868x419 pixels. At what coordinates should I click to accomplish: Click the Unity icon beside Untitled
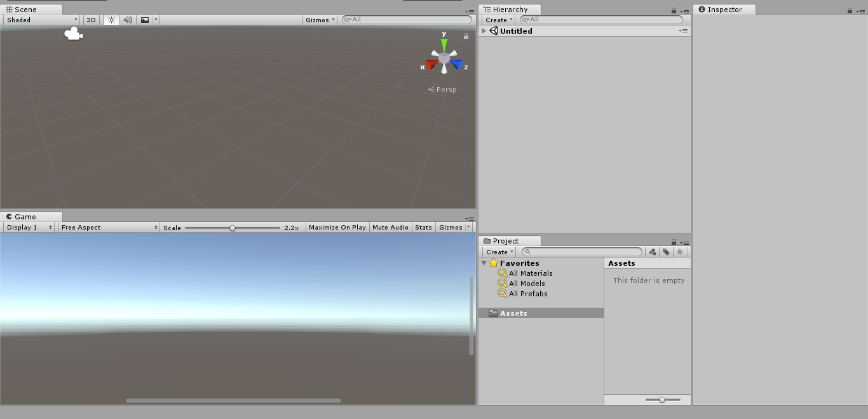(494, 31)
